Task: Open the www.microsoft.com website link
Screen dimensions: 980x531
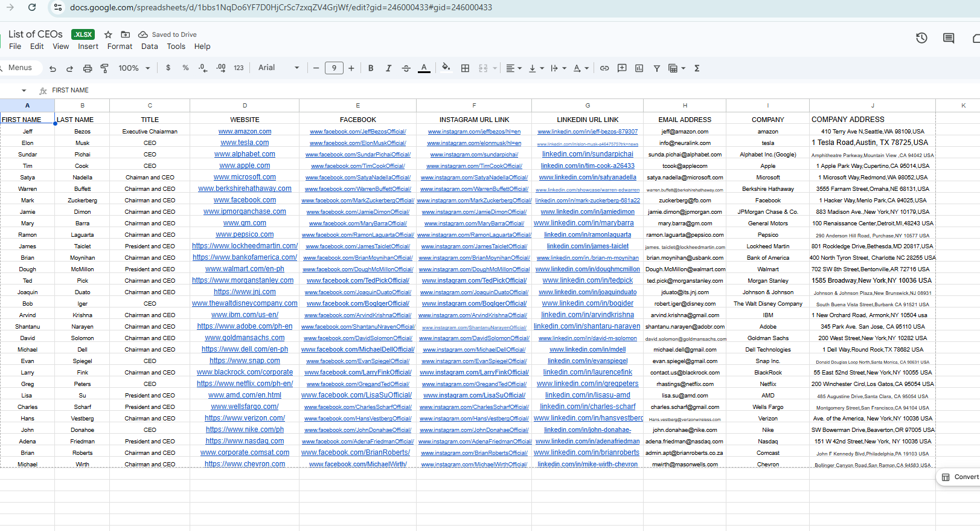Action: pos(245,178)
